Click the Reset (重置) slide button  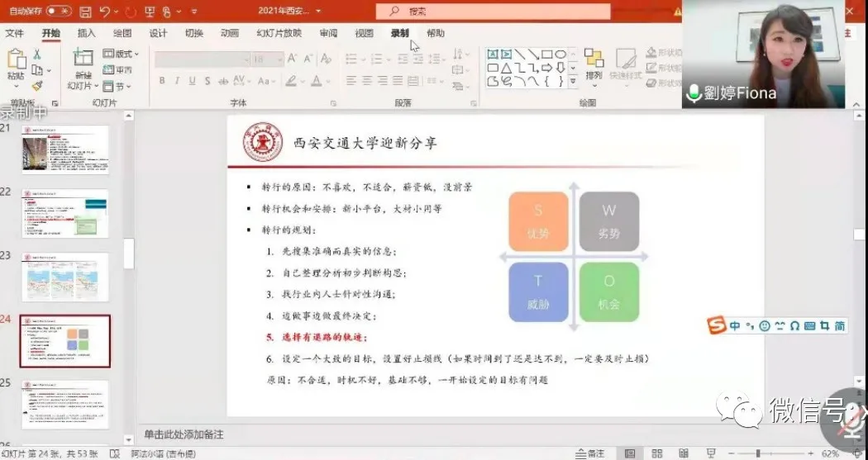pyautogui.click(x=121, y=70)
